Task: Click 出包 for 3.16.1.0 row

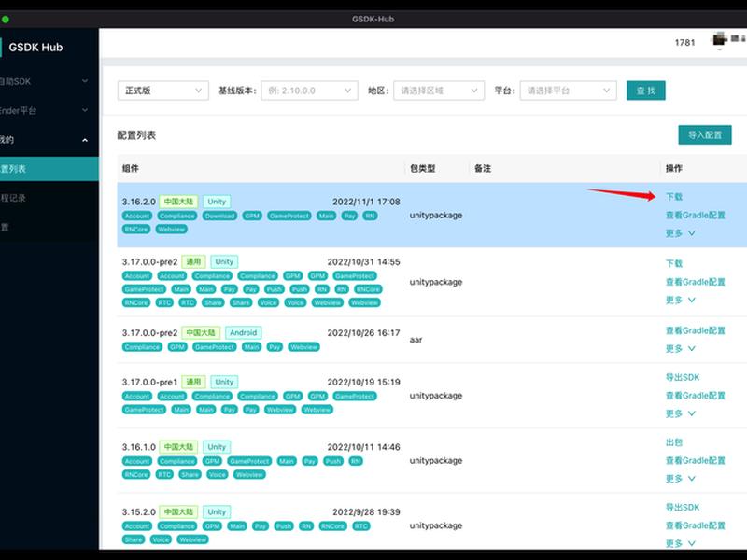Action: [x=673, y=442]
